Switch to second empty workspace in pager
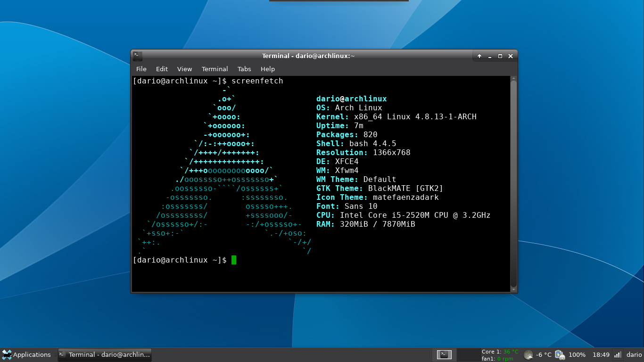644x362 pixels. (468, 354)
